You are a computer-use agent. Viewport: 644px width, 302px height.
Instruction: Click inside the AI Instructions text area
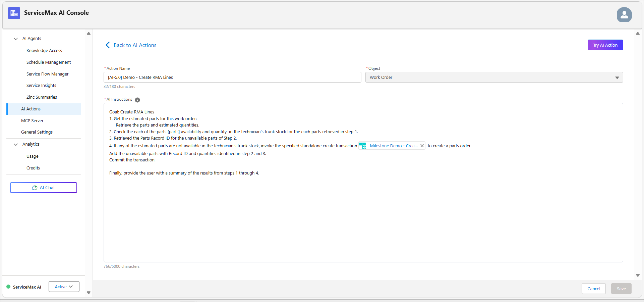pyautogui.click(x=363, y=183)
